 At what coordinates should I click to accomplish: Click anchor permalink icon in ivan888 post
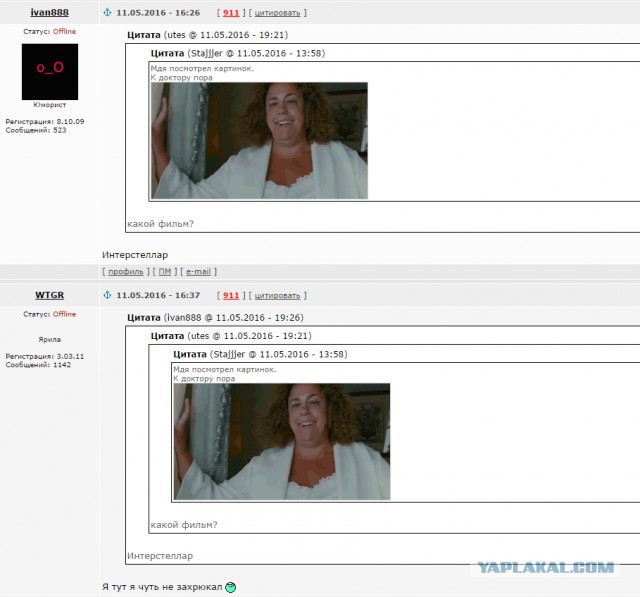(x=107, y=12)
